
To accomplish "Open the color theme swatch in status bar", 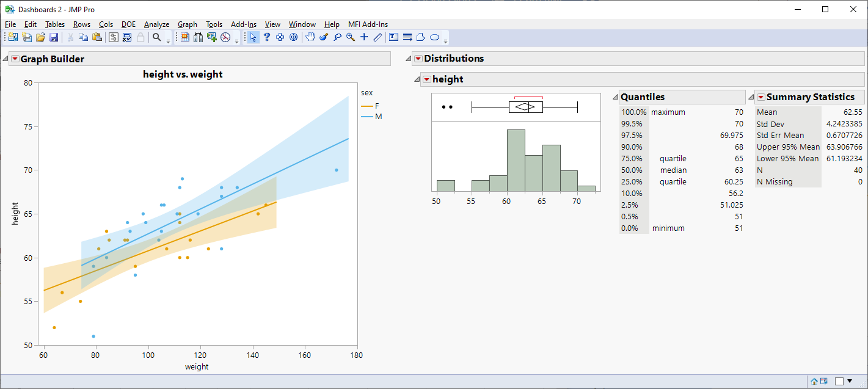I will coord(839,381).
